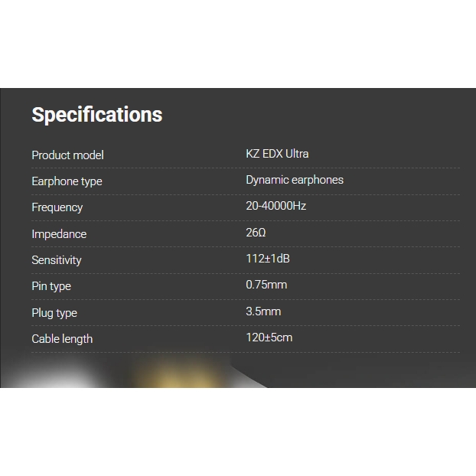
Task: Click the Pin type label
Action: pos(51,286)
